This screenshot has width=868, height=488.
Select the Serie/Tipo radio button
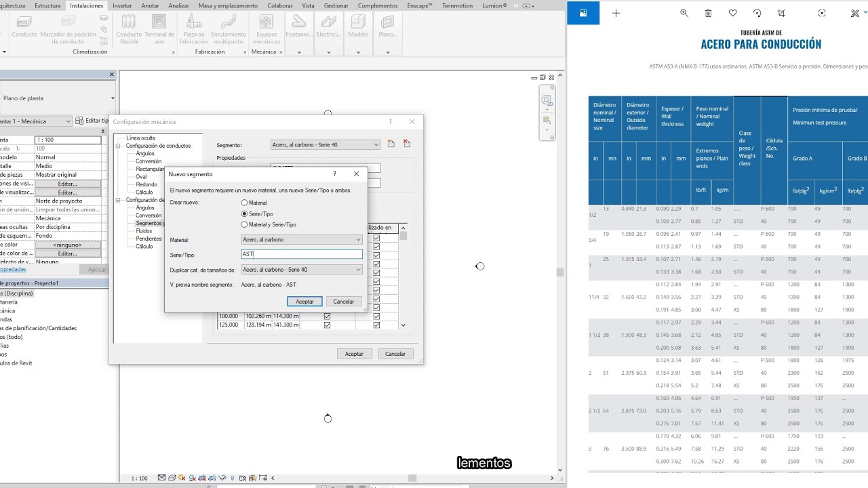coord(245,213)
